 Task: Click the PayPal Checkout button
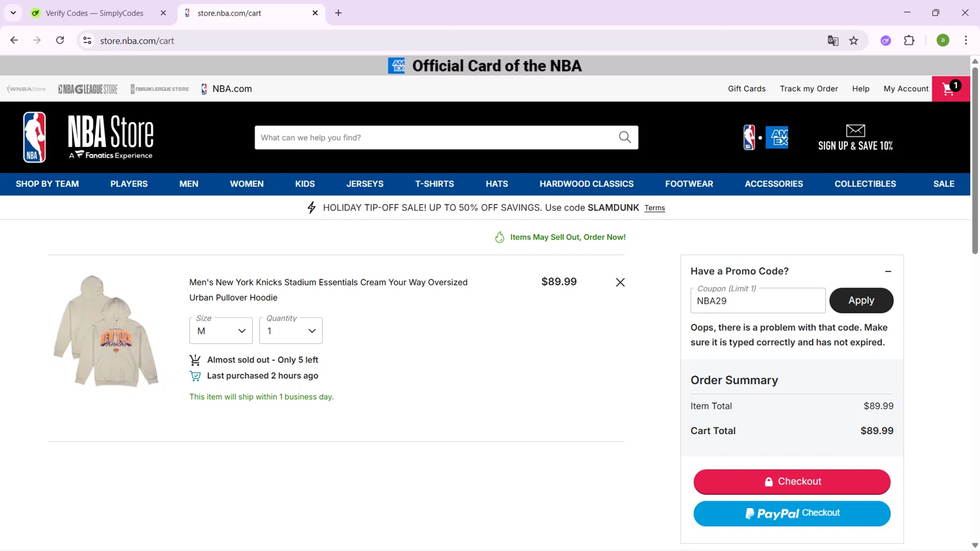pyautogui.click(x=792, y=513)
